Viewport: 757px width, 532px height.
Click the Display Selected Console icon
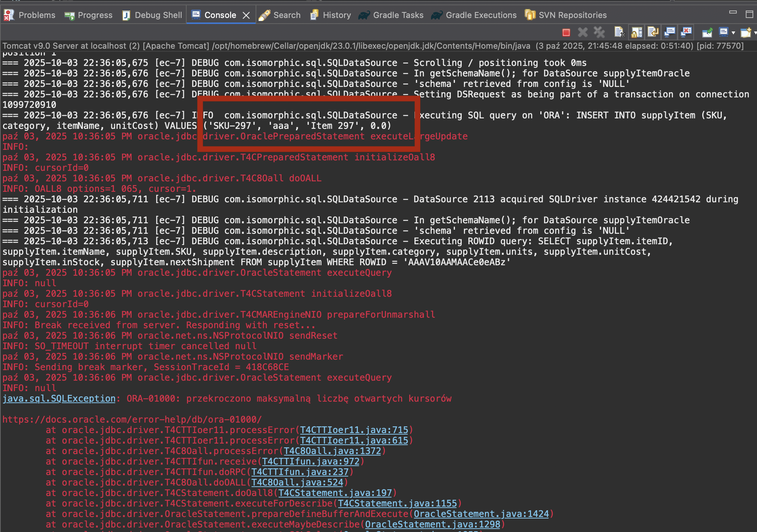coord(724,33)
